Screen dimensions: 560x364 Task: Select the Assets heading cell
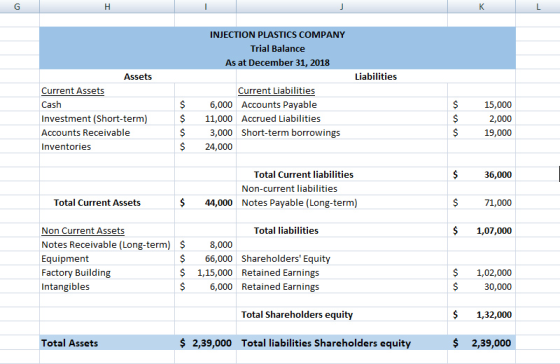[138, 76]
